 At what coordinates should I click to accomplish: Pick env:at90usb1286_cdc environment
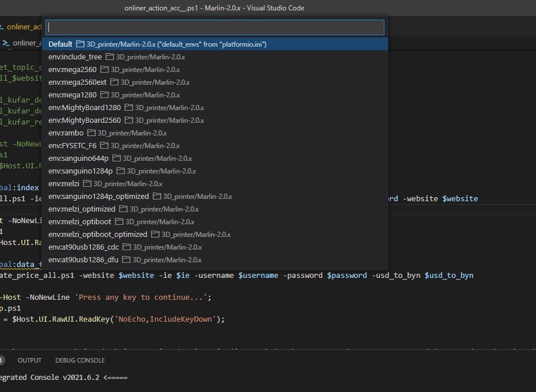(x=215, y=247)
